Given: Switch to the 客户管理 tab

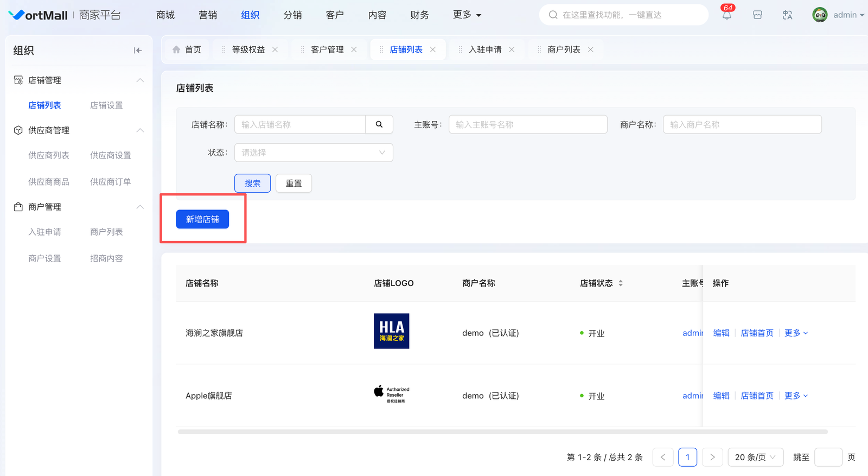Looking at the screenshot, I should [x=327, y=49].
